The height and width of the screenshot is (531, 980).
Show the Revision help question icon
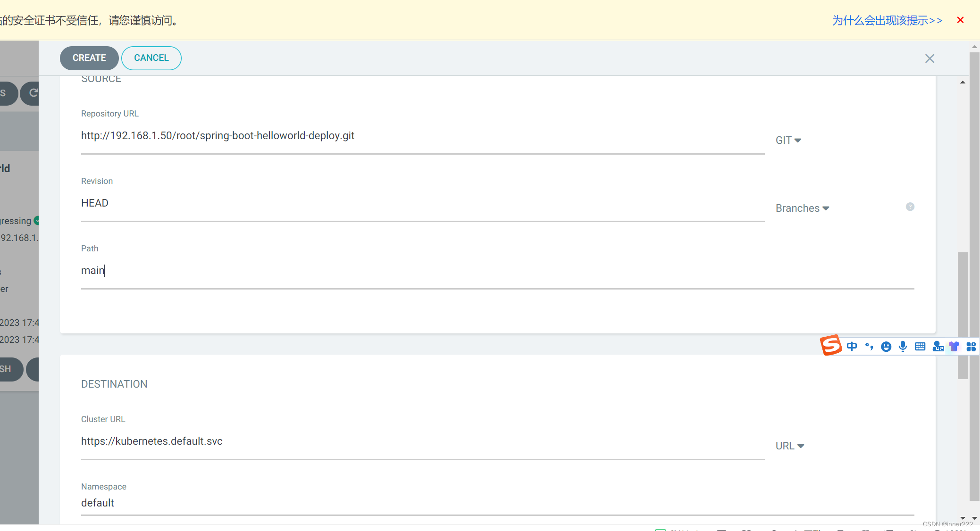point(910,207)
